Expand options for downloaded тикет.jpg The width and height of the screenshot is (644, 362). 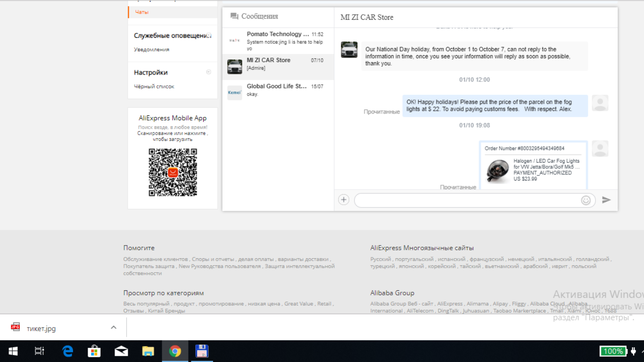(x=114, y=328)
